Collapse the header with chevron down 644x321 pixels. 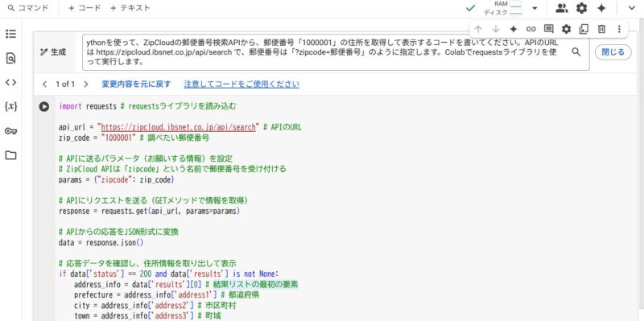click(x=632, y=8)
